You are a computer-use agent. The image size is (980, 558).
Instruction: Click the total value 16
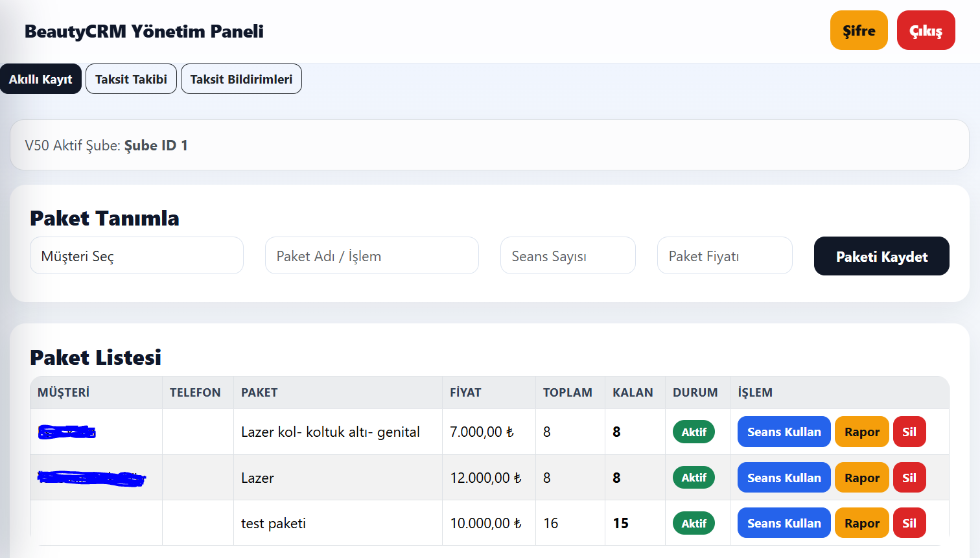point(551,523)
